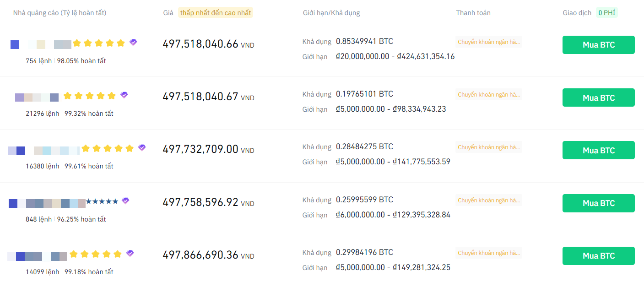Viewport: 644px width, 287px height.
Task: Click the verified badge of the 14099-order advertiser
Action: 130,254
